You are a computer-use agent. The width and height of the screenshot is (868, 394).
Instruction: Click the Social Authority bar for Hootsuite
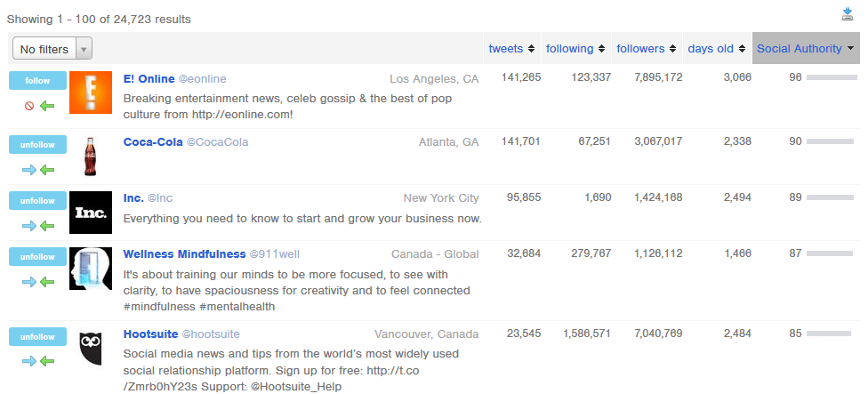[829, 334]
